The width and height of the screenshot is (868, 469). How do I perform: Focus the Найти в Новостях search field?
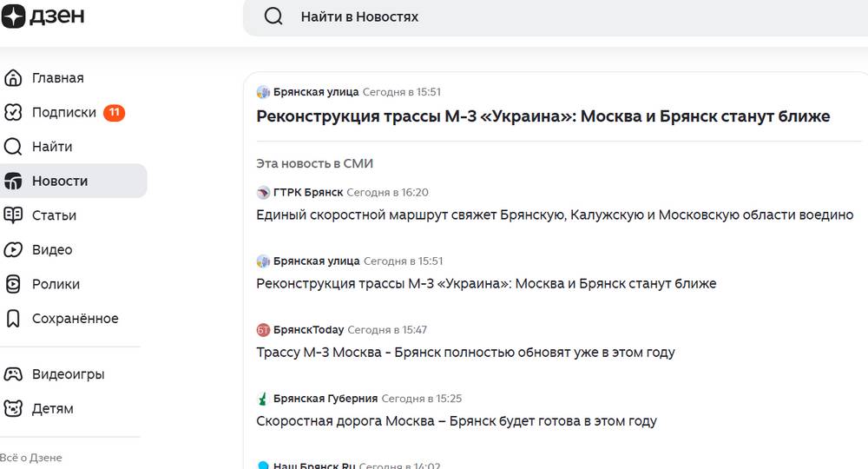(x=556, y=17)
